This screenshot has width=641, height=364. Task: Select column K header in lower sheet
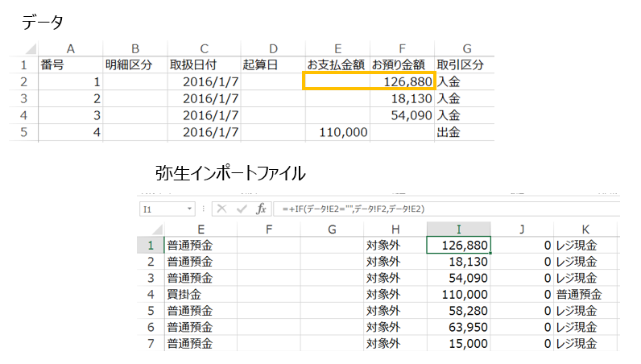pos(585,229)
